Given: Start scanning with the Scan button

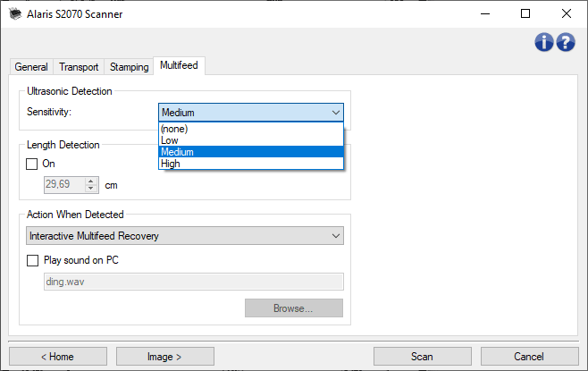Looking at the screenshot, I should pyautogui.click(x=423, y=356).
